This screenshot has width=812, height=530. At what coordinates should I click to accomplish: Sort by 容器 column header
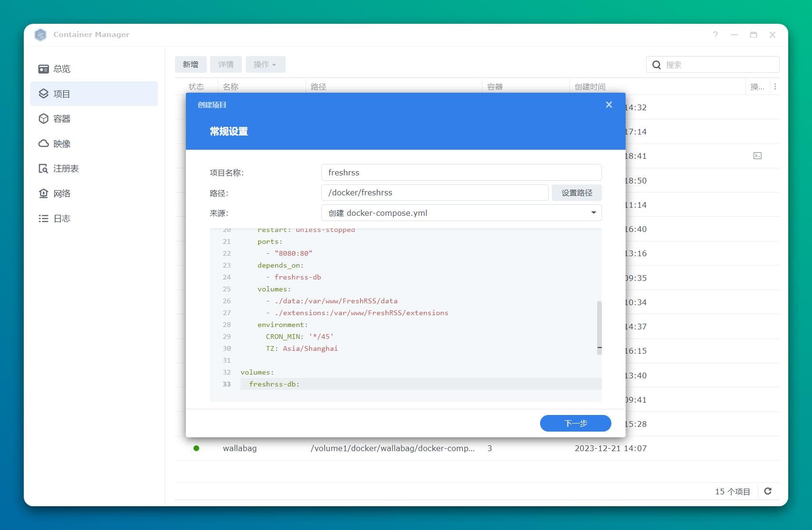coord(495,87)
